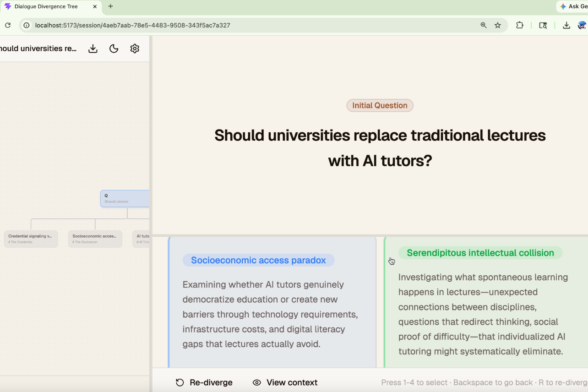Click the View context eye button
The height and width of the screenshot is (392, 588).
click(285, 382)
